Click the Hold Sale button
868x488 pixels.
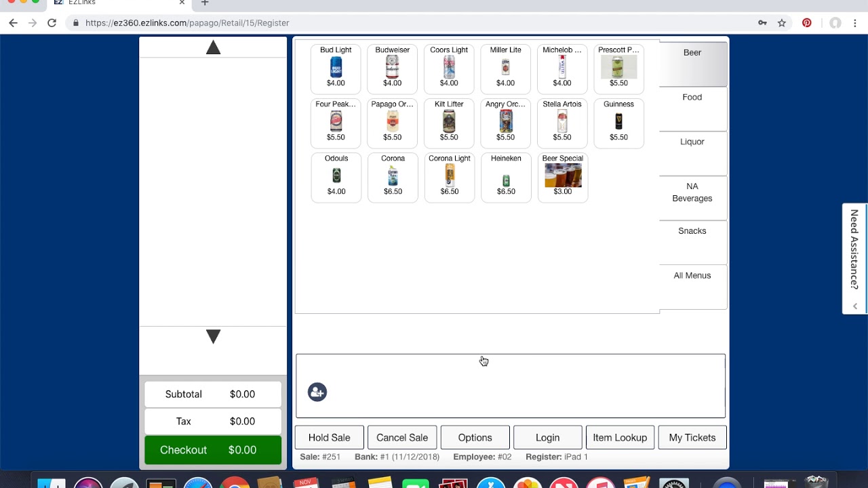[330, 438]
